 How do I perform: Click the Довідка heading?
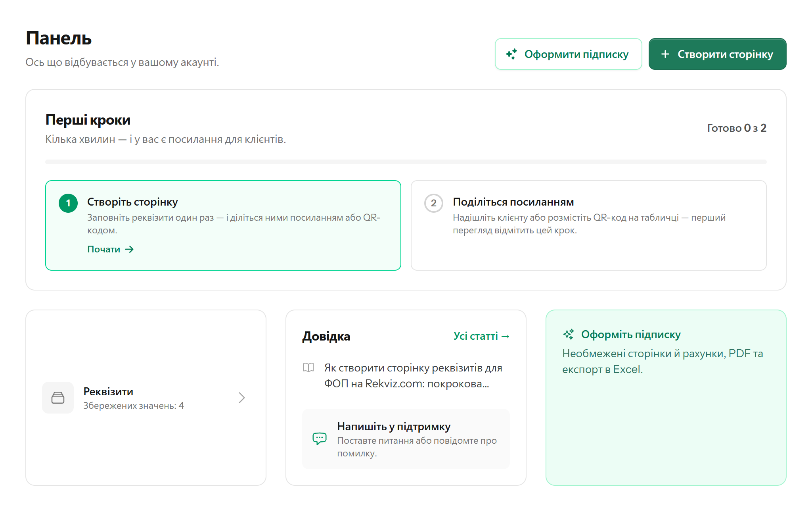[326, 337]
